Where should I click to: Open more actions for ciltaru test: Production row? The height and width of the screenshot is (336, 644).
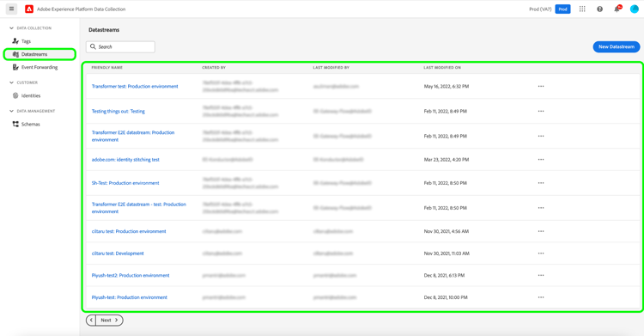(x=541, y=231)
